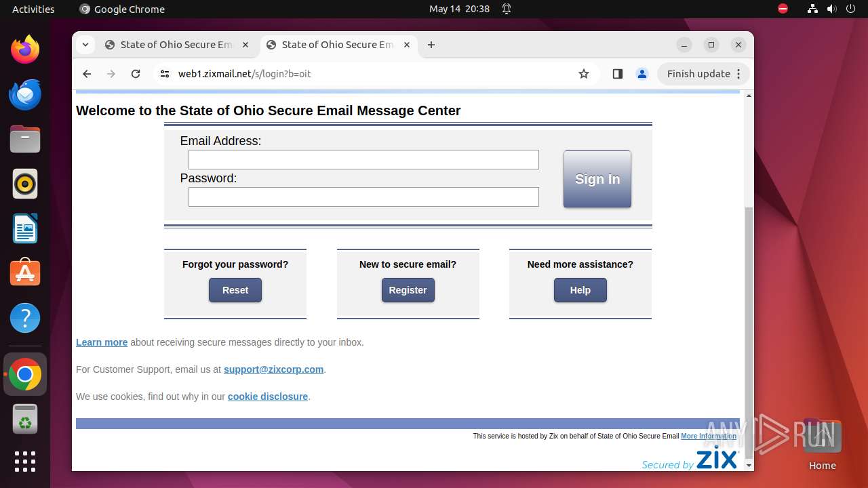Click 'New to secure email?' text

[408, 264]
